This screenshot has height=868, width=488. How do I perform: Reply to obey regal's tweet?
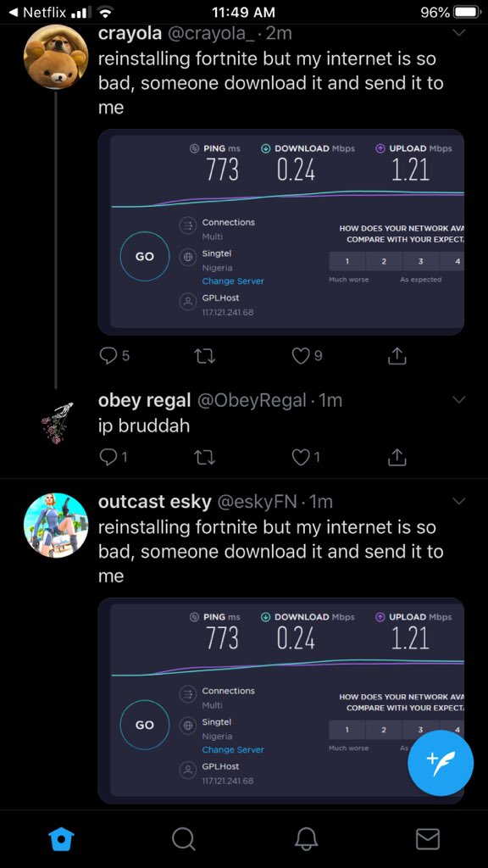[108, 457]
